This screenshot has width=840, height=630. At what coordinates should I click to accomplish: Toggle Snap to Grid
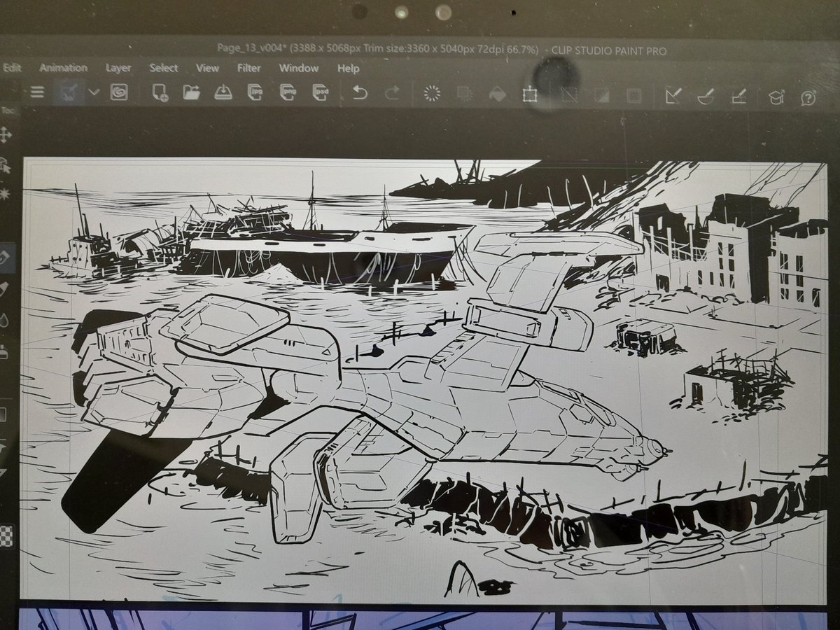coord(738,97)
